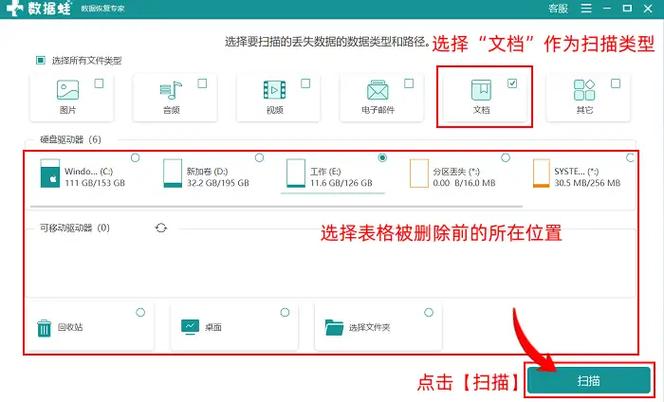Click the 回收站 recycle bin icon

(44, 328)
